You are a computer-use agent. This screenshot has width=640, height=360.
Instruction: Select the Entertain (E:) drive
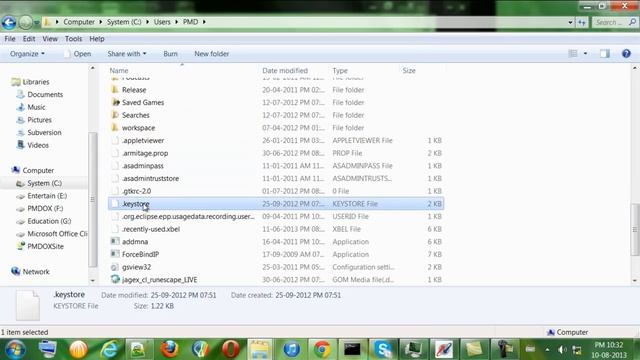[42, 196]
